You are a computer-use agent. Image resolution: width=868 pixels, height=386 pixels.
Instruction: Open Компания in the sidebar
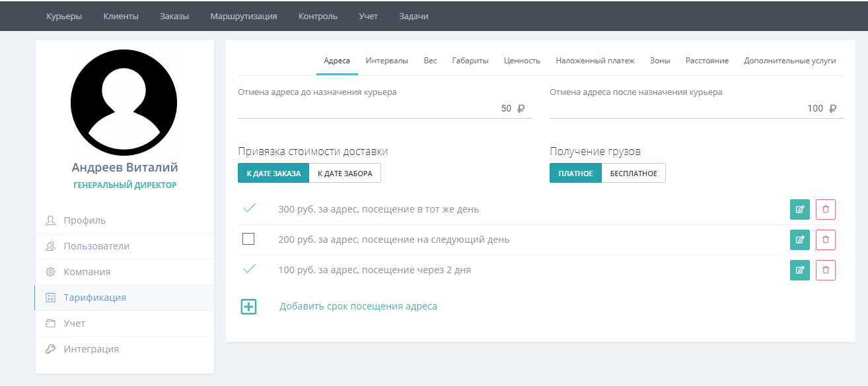[125, 272]
